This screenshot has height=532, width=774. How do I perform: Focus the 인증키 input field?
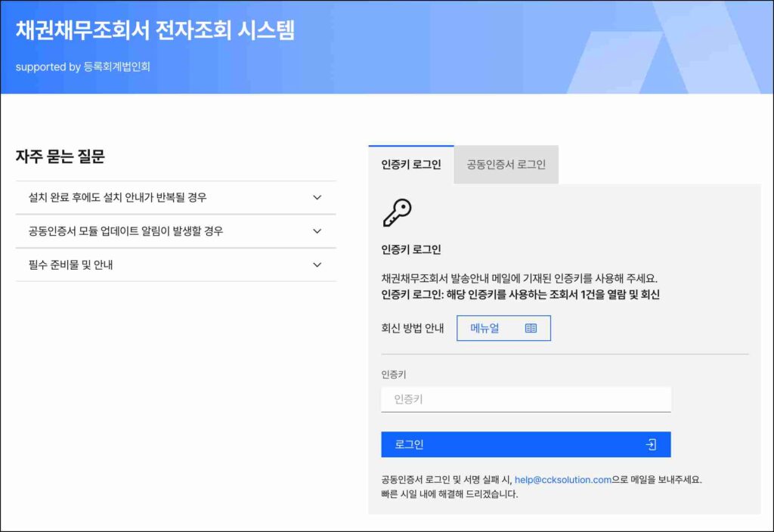525,399
